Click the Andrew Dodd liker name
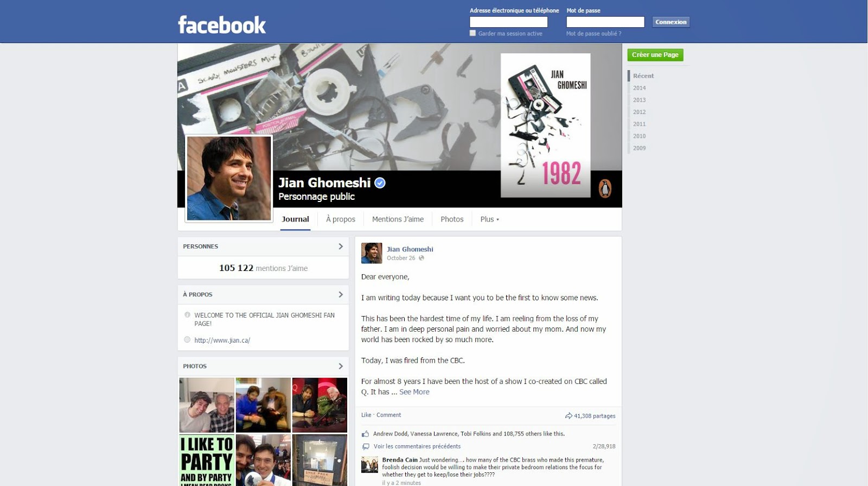Screen dimensions: 868x486 pyautogui.click(x=390, y=434)
